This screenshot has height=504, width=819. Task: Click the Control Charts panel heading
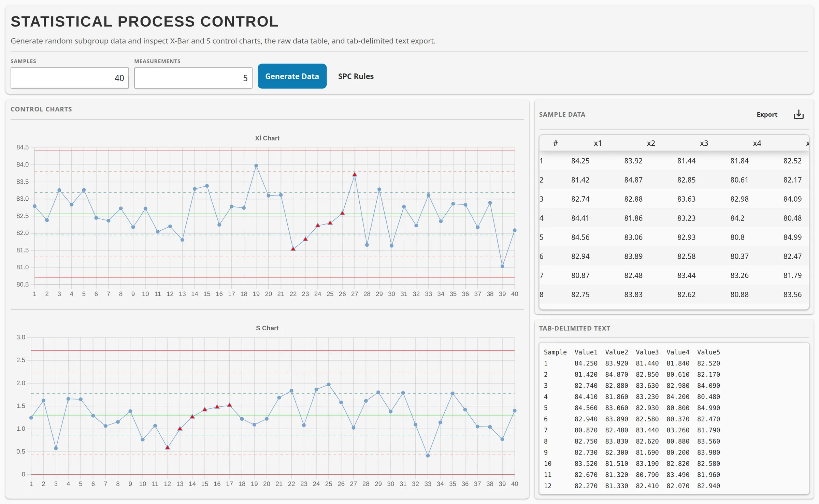[x=41, y=109]
